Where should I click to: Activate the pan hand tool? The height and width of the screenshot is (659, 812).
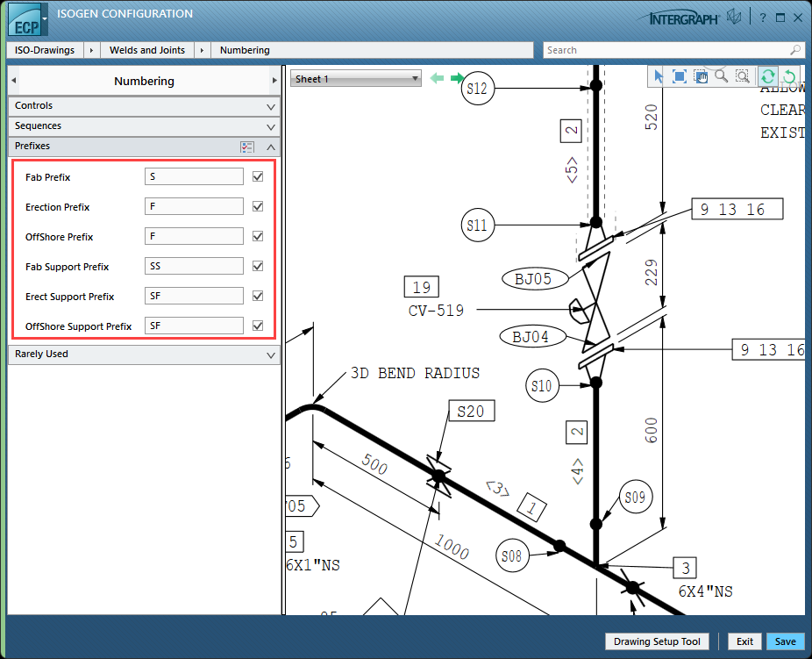coord(701,77)
